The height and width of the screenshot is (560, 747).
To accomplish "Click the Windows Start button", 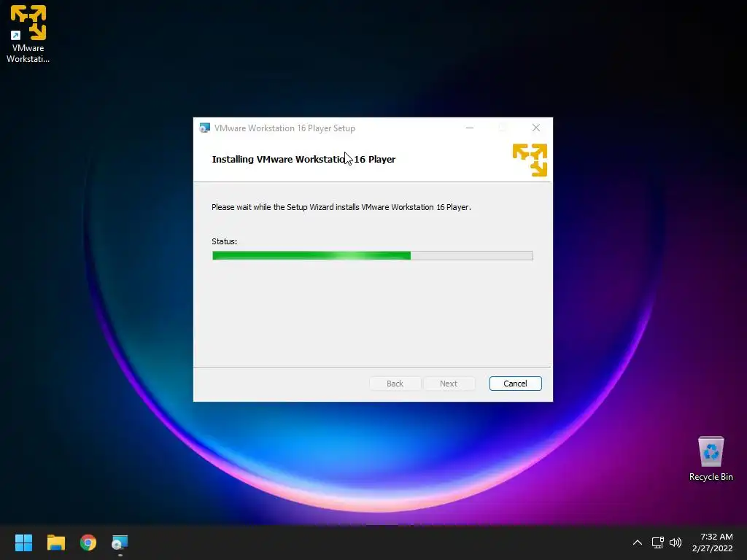I will click(23, 542).
